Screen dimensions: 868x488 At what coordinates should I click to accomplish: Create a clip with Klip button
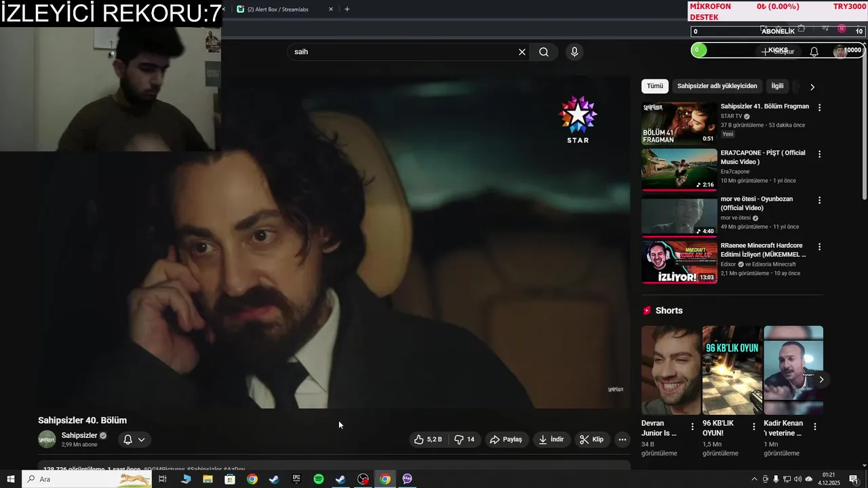pos(591,439)
